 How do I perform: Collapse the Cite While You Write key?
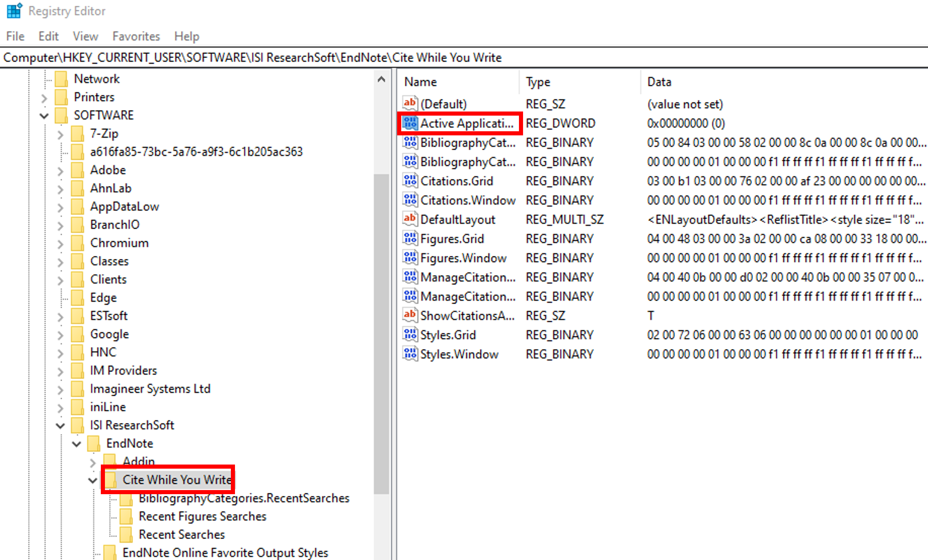93,481
